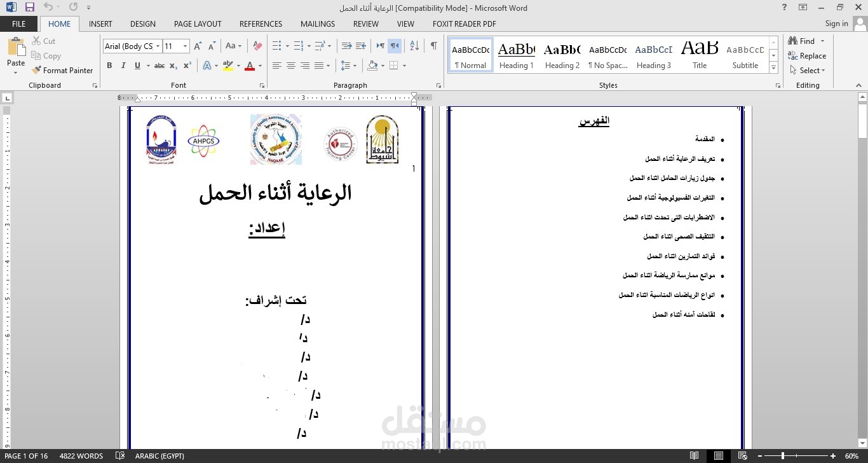Open proofing errors icon in status bar

(120, 456)
